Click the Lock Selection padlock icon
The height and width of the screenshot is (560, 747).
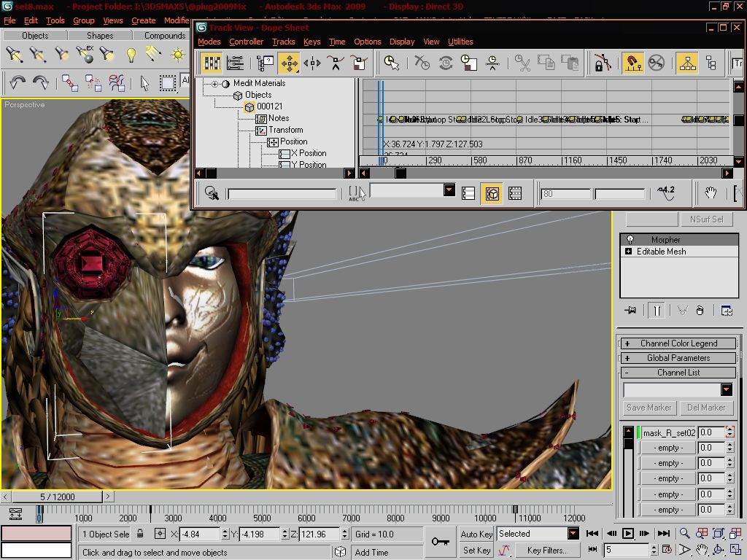[x=602, y=63]
